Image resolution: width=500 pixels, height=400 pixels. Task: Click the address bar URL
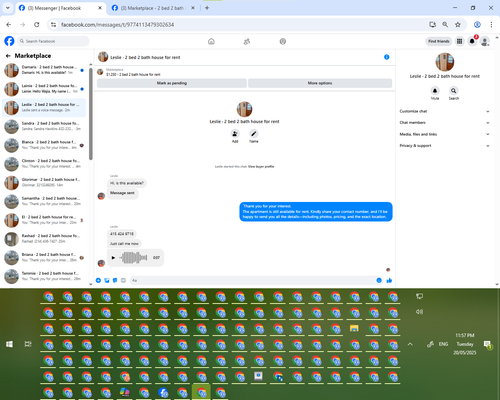point(117,25)
